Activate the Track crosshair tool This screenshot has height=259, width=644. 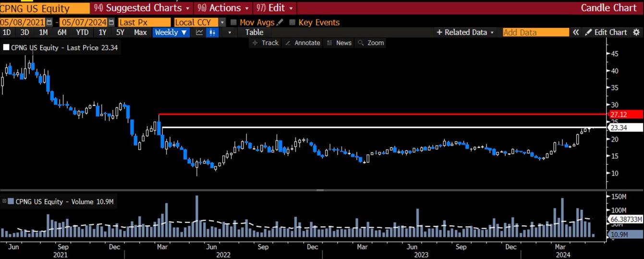click(x=265, y=43)
